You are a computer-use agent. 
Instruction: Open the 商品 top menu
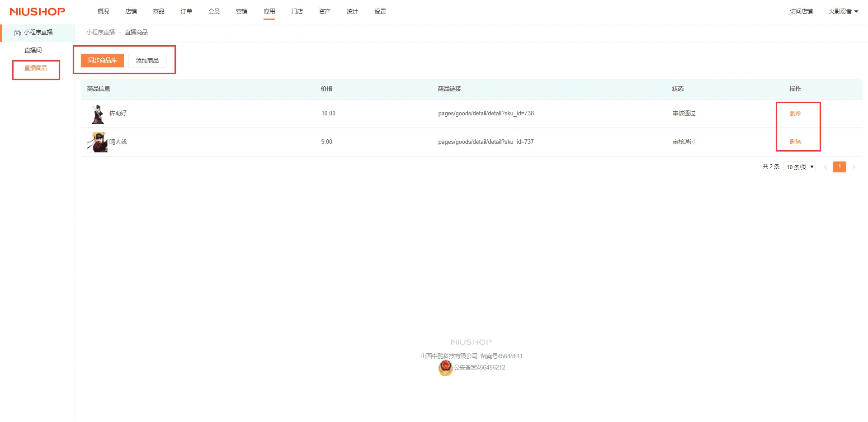[159, 11]
